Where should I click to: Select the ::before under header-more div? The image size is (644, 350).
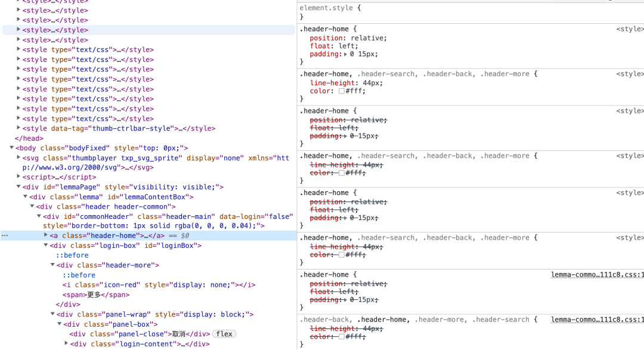click(79, 275)
